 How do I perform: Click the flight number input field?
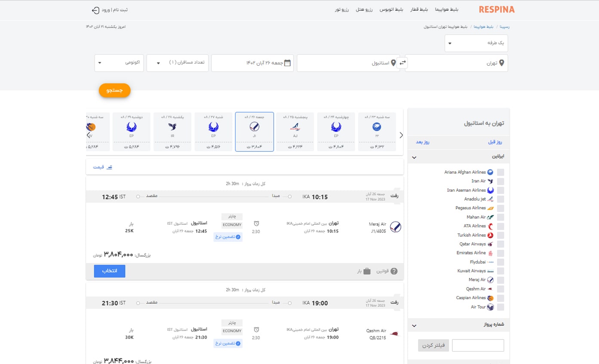tap(478, 345)
